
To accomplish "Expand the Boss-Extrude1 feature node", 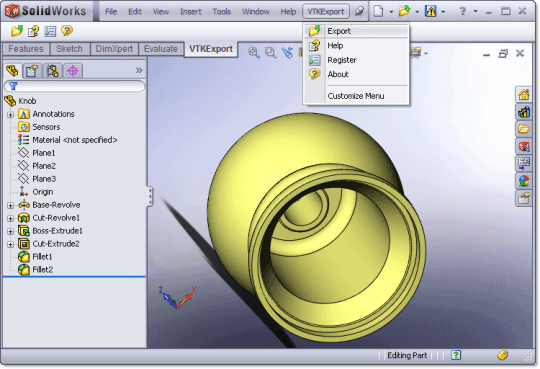I will (10, 231).
